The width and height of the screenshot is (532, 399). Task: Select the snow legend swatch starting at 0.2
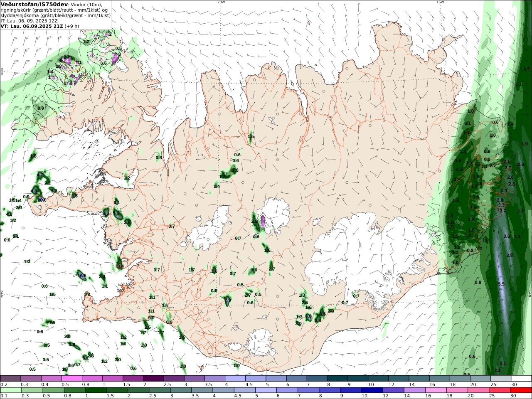click(11, 379)
